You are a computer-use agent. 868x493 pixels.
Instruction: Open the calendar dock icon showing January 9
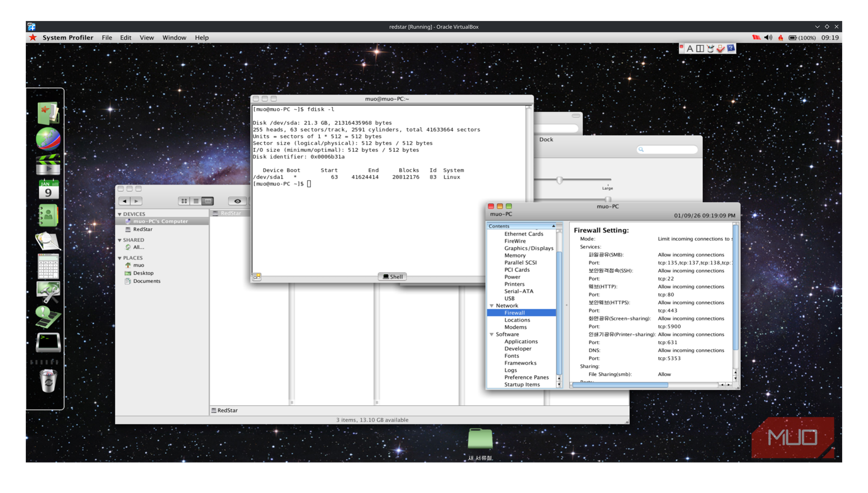pyautogui.click(x=49, y=189)
